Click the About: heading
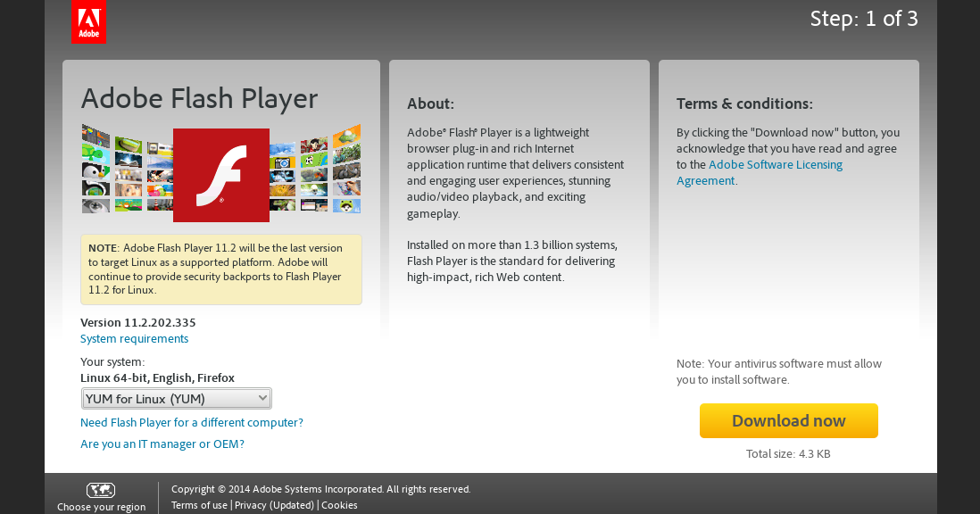Viewport: 980px width, 514px height. 430,104
